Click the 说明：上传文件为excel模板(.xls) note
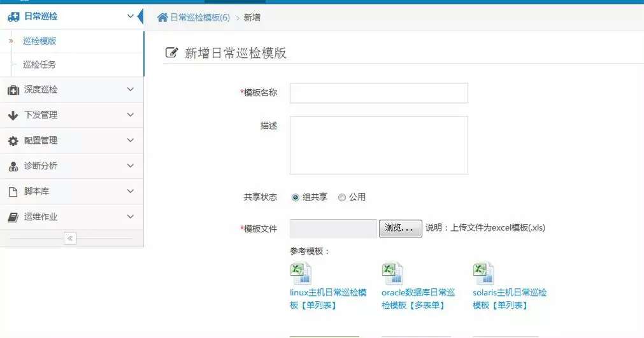Viewport: 644px width, 338px height. pos(485,228)
